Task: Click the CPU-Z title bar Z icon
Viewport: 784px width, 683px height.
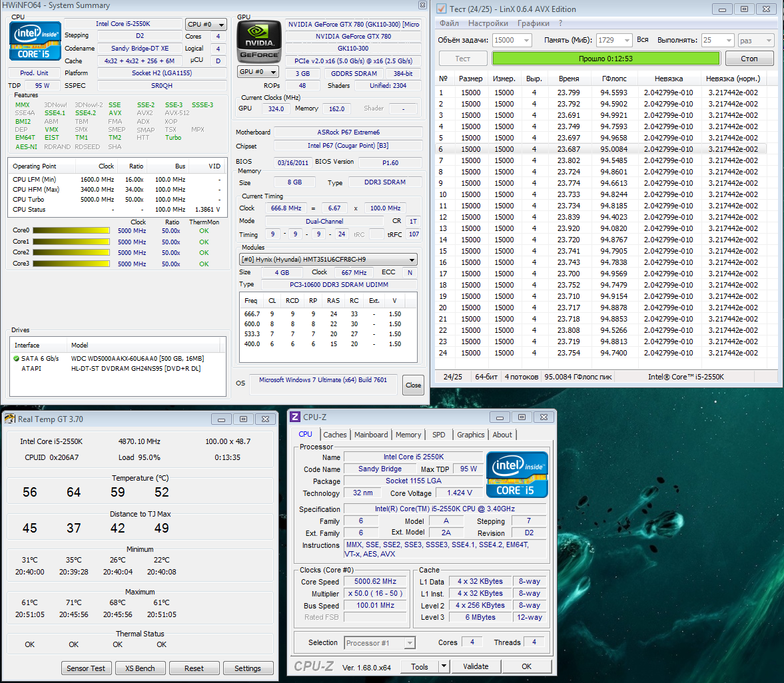Action: [x=296, y=417]
